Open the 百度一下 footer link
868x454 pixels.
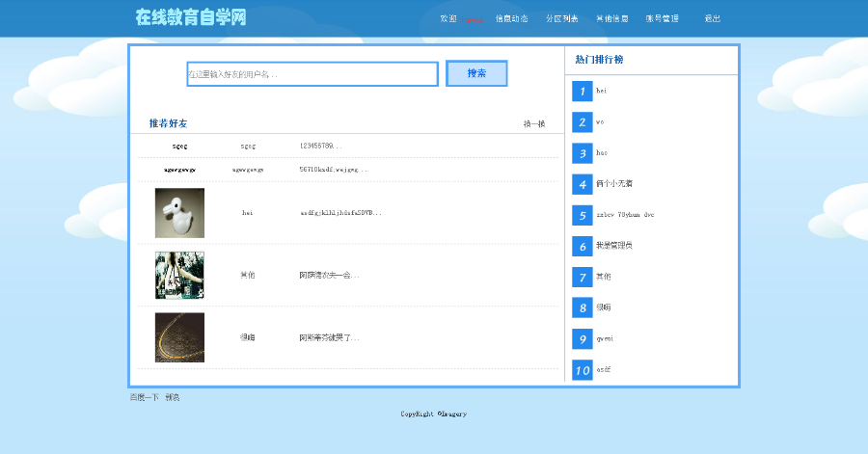pyautogui.click(x=144, y=397)
